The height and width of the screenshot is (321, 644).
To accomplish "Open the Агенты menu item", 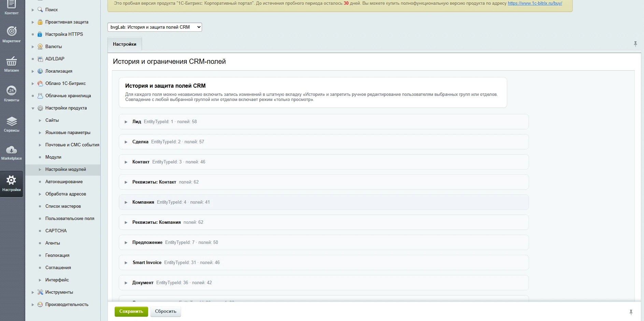I will (53, 243).
